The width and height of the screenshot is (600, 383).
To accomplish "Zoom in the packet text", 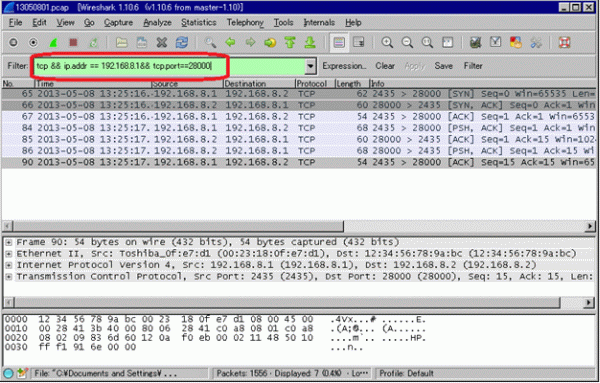I will (387, 42).
